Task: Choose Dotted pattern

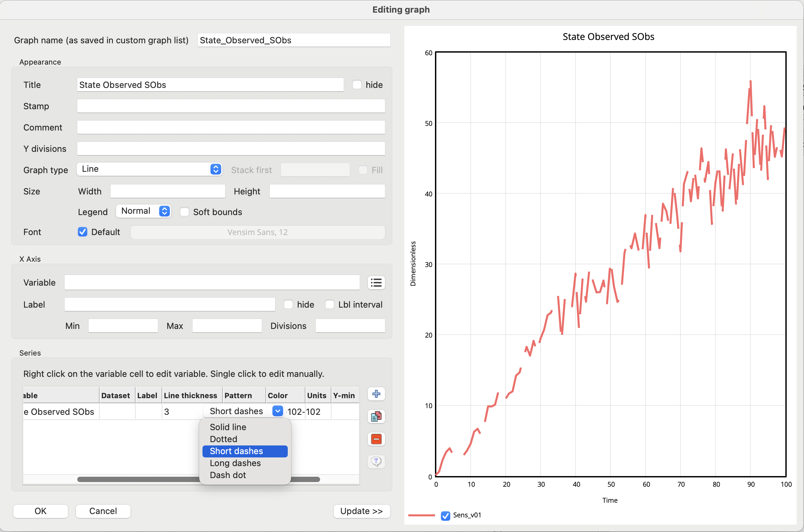Action: pyautogui.click(x=245, y=439)
